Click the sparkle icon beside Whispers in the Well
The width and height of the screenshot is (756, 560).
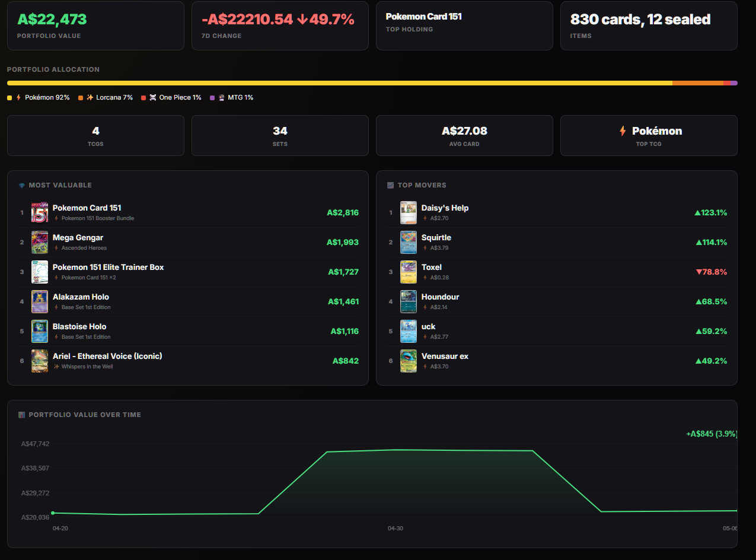point(56,367)
